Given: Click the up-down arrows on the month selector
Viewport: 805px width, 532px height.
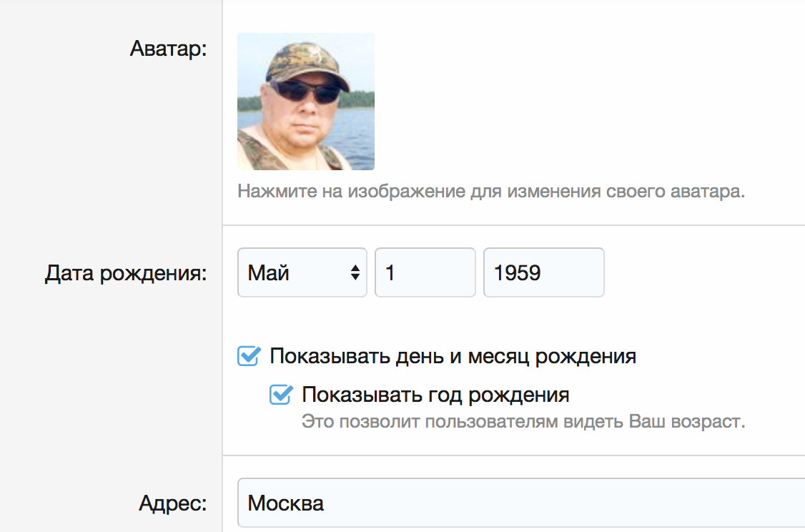Looking at the screenshot, I should [x=355, y=272].
